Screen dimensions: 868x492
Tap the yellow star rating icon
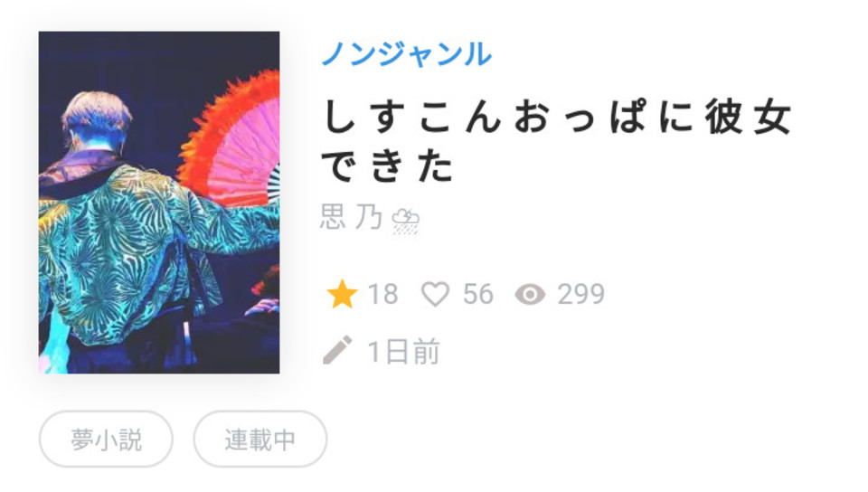point(342,294)
